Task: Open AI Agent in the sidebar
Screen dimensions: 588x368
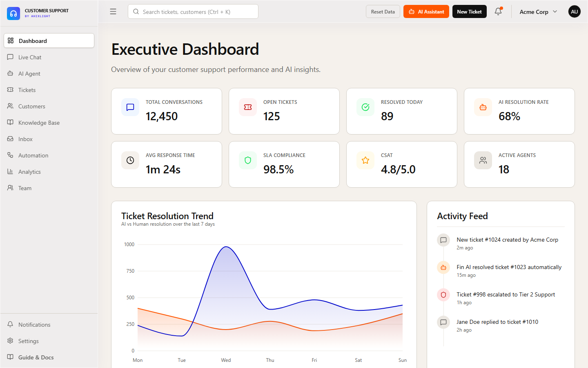Action: point(49,74)
